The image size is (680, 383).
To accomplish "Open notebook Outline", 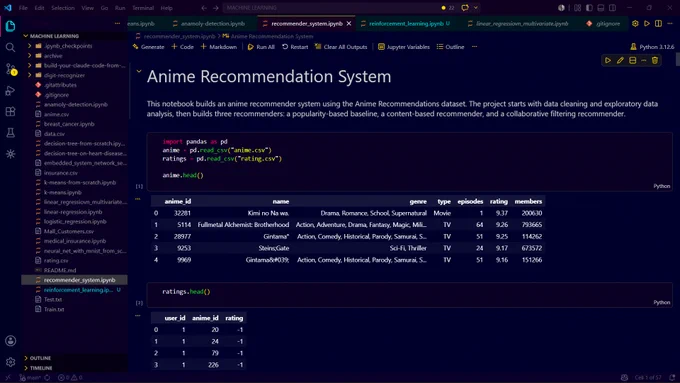I will pos(451,47).
